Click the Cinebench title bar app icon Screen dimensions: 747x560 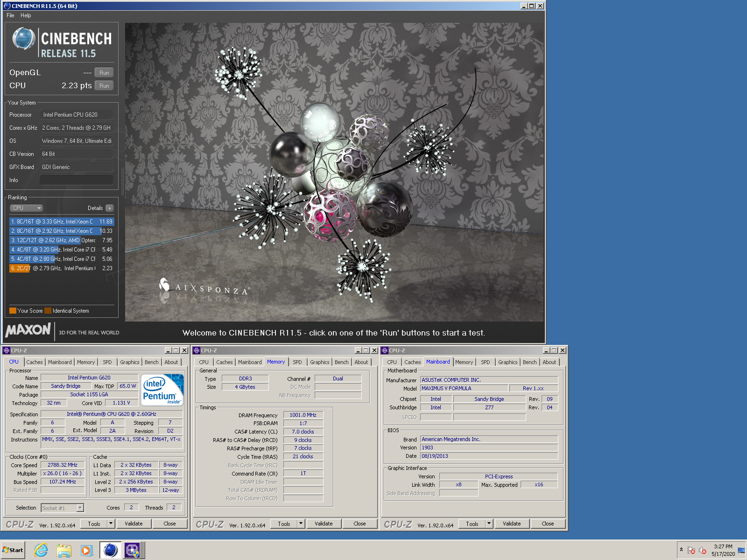point(7,6)
